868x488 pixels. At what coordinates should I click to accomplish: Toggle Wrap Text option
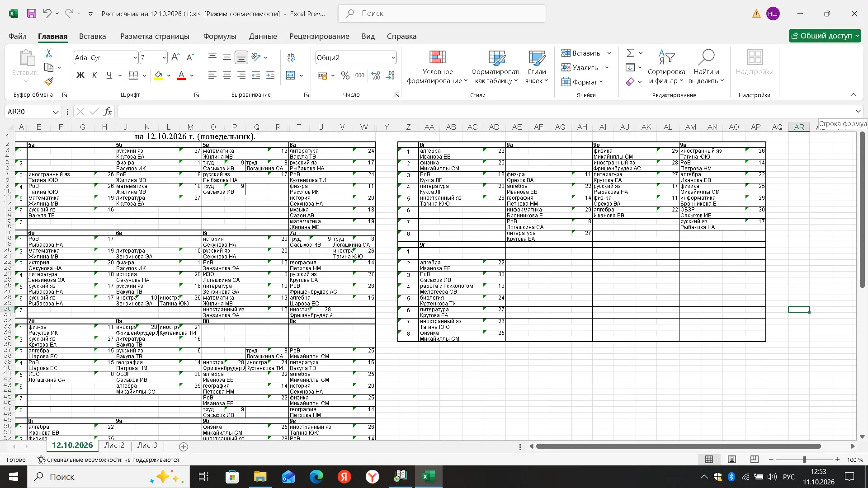[x=291, y=57]
